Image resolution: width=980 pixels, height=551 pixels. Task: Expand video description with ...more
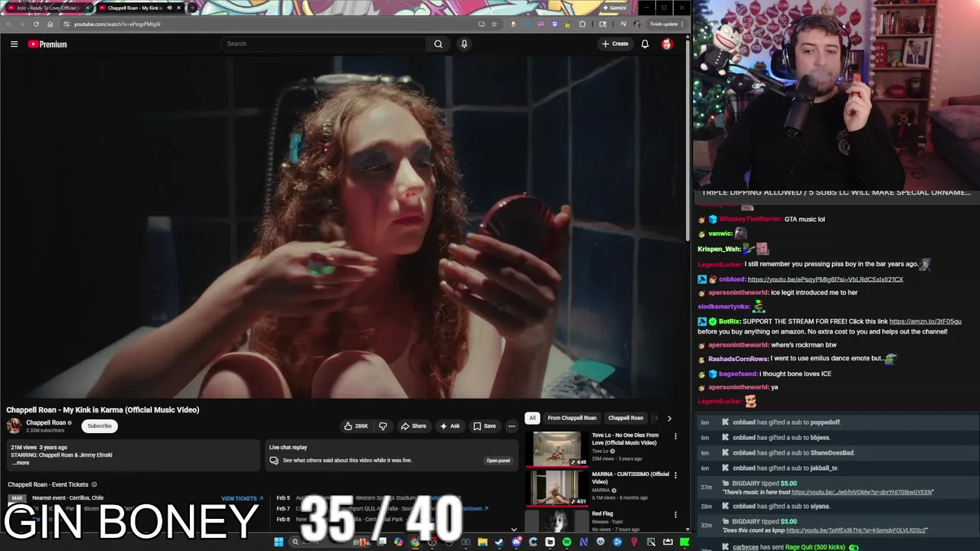tap(21, 463)
